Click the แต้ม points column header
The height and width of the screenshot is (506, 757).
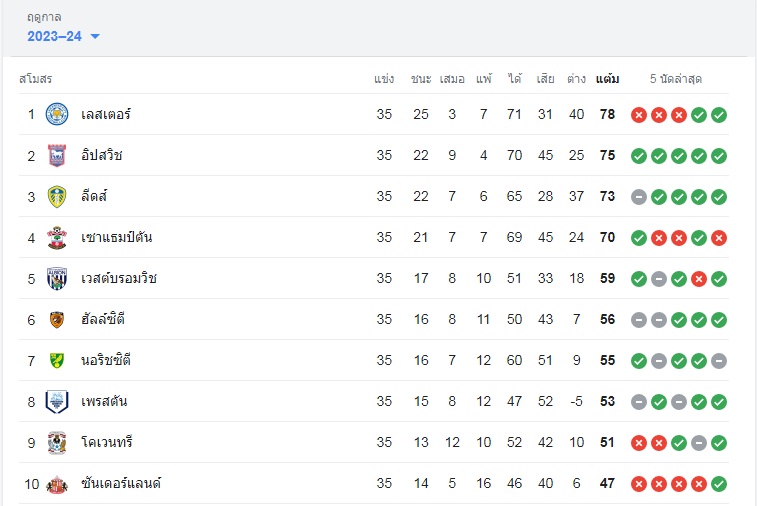click(x=607, y=79)
